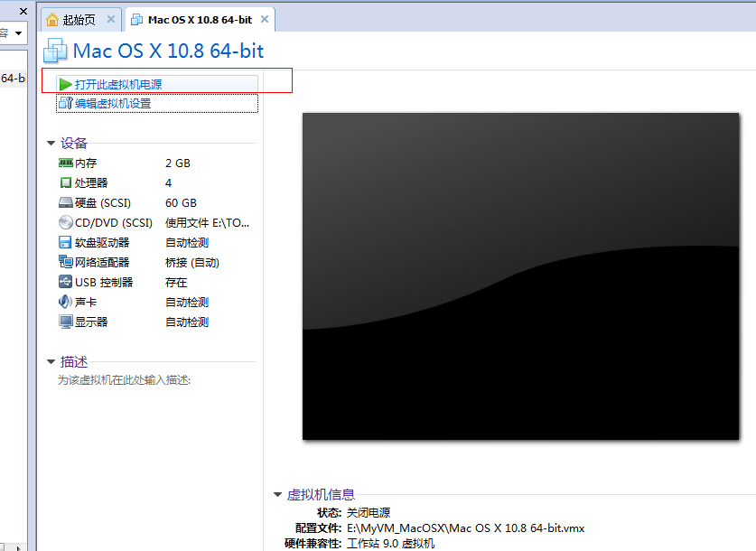Click the 使用文件 E:\TO... value
Image resolution: width=756 pixels, height=551 pixels.
click(208, 222)
